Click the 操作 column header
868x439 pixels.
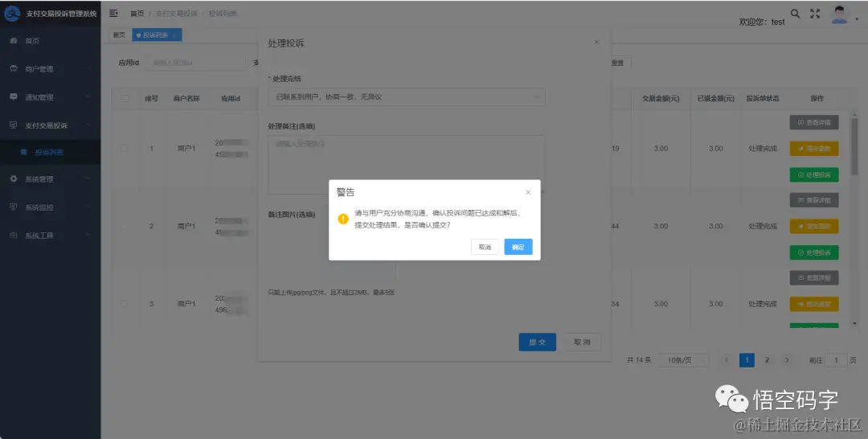click(817, 99)
